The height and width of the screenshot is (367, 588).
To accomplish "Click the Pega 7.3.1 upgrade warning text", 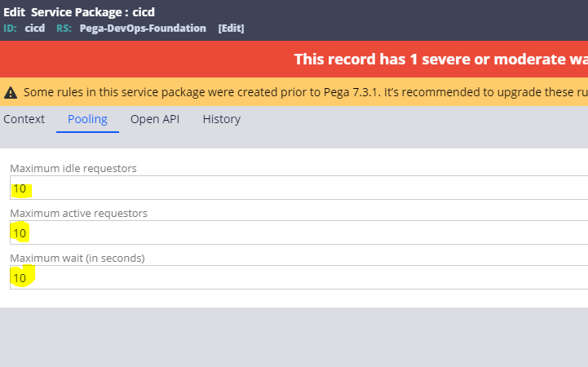I will 306,92.
